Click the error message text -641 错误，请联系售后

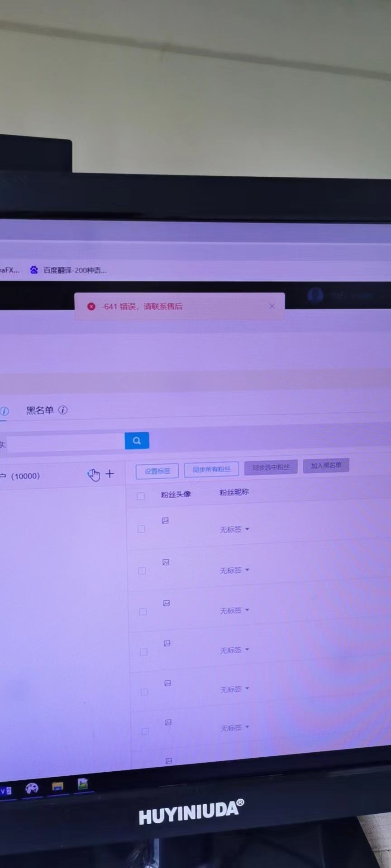pos(142,307)
